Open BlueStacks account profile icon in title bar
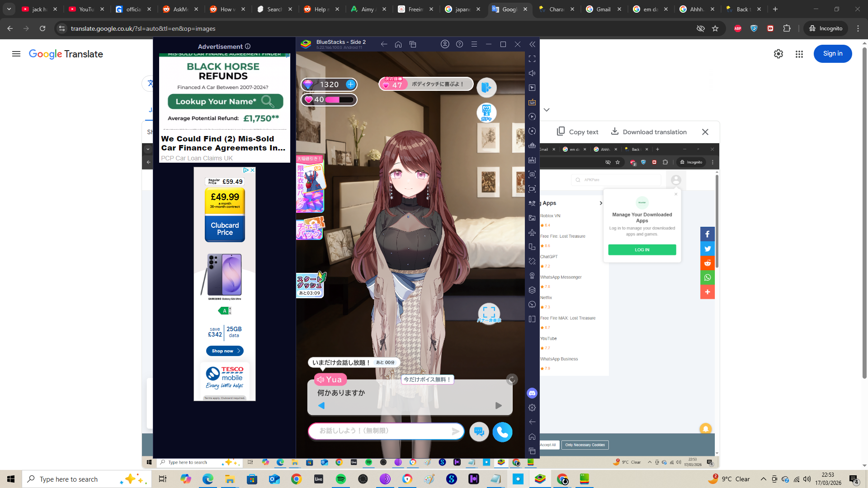This screenshot has height=488, width=868. pos(445,44)
